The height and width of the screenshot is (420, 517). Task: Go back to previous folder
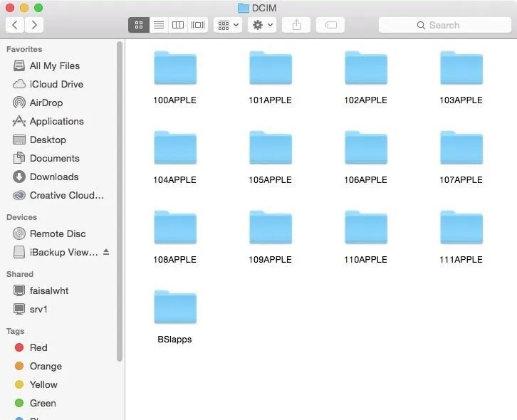pos(15,25)
